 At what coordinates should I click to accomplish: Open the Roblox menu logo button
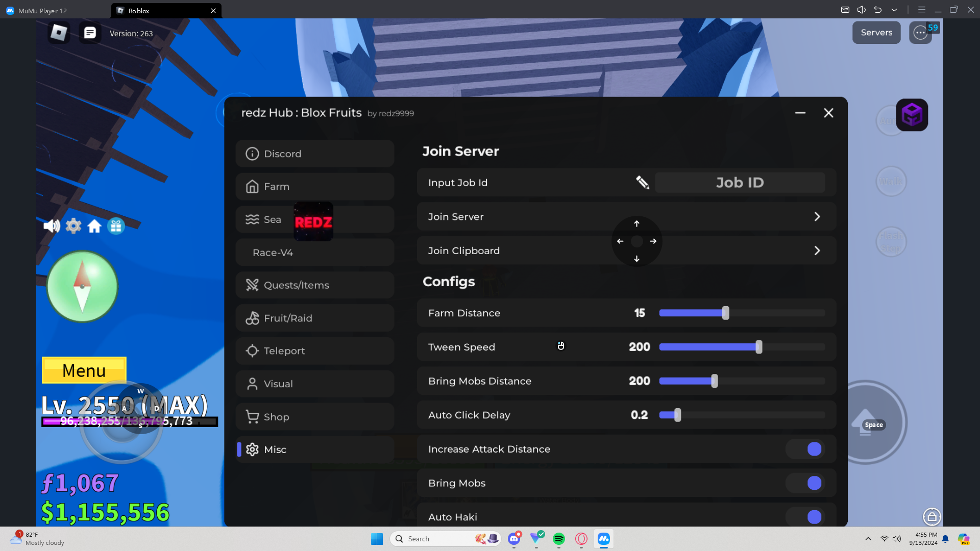click(59, 33)
